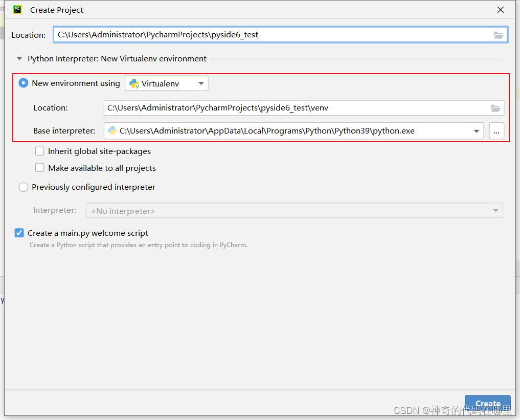Open the <No interpreter> dropdown
The height and width of the screenshot is (420, 520).
coord(494,210)
